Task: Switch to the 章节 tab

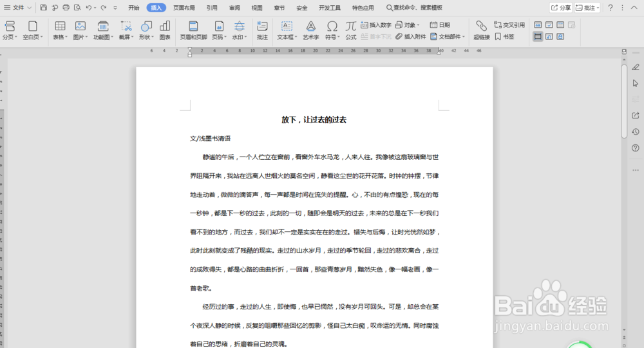Action: (x=279, y=7)
